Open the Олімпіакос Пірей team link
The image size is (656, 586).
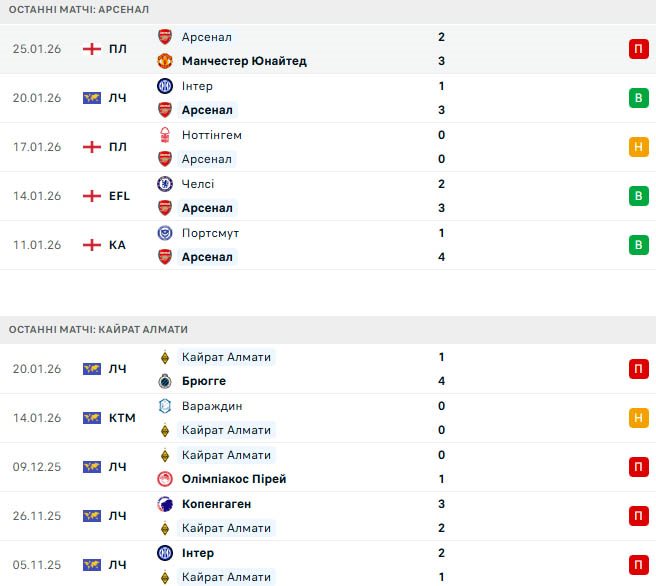(x=234, y=479)
